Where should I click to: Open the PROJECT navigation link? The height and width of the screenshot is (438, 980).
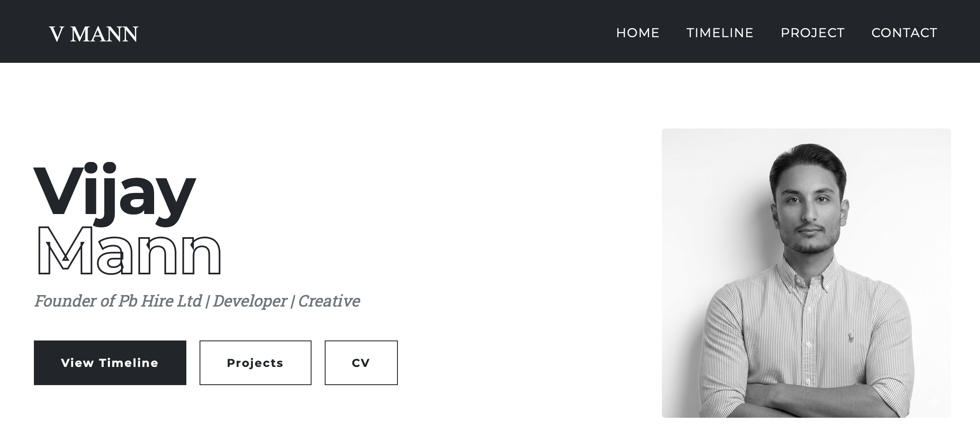(812, 33)
